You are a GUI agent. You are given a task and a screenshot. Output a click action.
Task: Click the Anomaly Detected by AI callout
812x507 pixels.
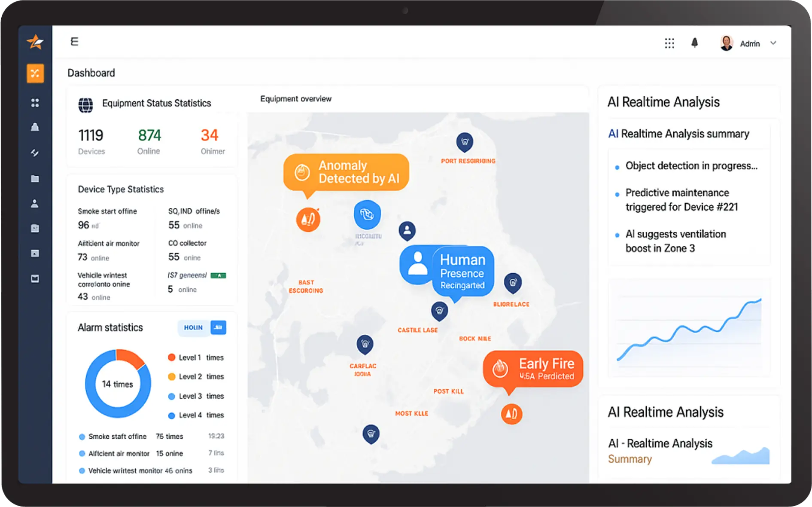click(x=346, y=172)
